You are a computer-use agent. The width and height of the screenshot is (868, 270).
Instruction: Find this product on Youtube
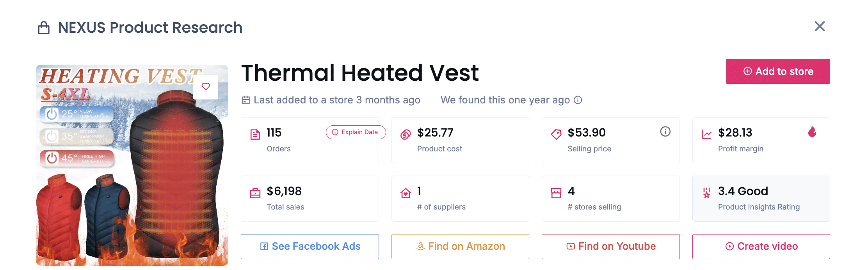(610, 246)
